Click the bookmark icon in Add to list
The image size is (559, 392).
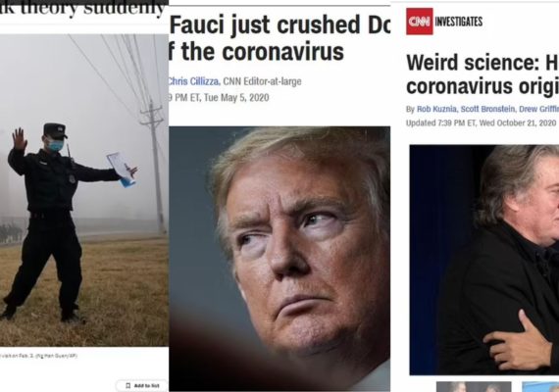click(x=128, y=385)
